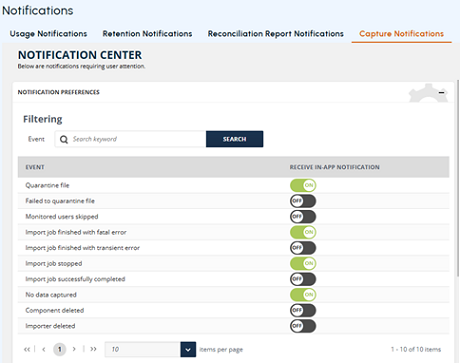Click the items per page value box
The width and height of the screenshot is (460, 363).
143,349
